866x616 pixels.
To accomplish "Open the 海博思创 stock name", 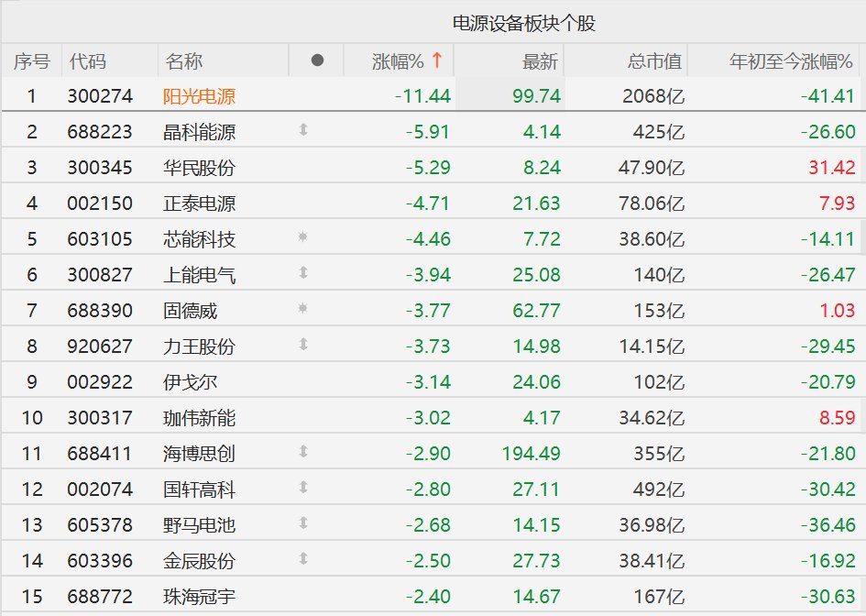I will tap(200, 454).
